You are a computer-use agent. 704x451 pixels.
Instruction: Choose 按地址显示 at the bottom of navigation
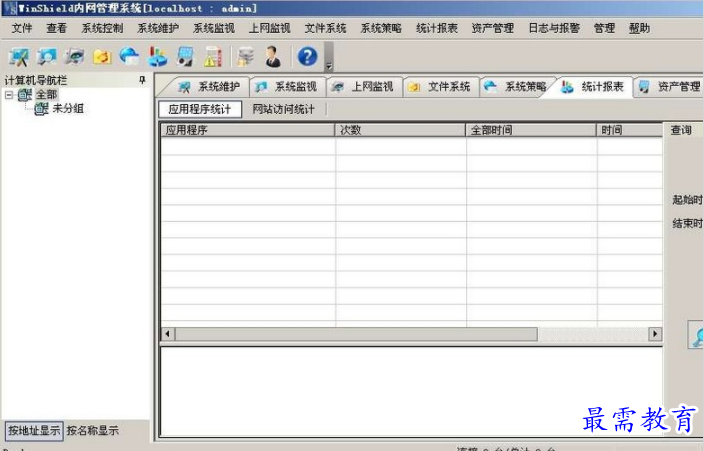pyautogui.click(x=34, y=430)
